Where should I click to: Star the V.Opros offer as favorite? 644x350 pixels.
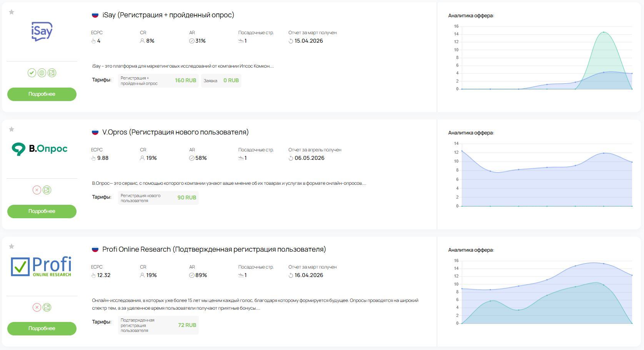[12, 129]
